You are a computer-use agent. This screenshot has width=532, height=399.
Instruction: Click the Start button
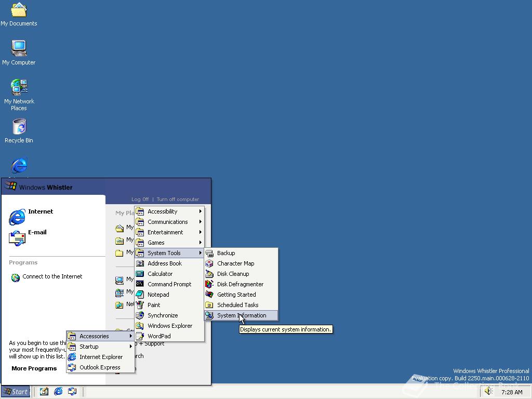[16, 392]
